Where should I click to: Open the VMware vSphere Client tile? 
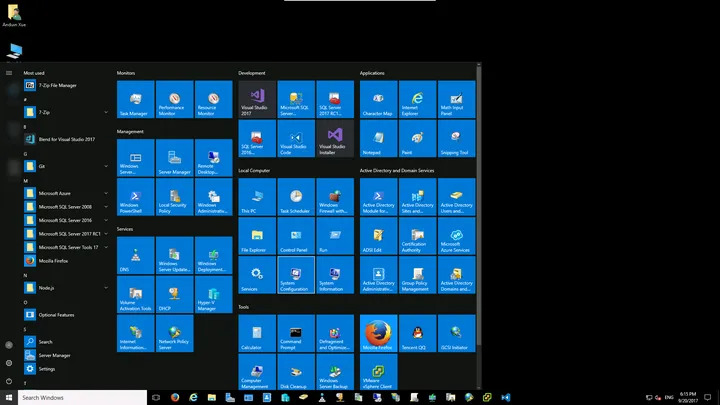point(378,371)
